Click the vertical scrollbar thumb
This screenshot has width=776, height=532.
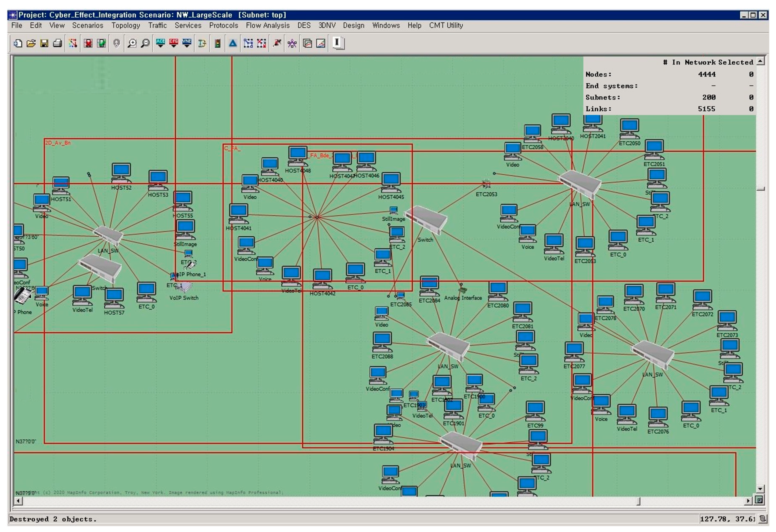760,189
